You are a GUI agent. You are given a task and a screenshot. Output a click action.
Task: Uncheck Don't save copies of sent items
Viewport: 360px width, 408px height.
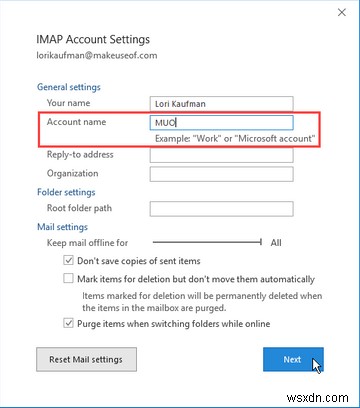pos(68,260)
